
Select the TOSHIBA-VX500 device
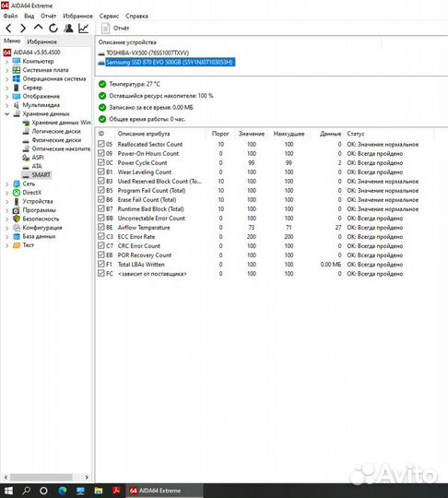coord(147,53)
